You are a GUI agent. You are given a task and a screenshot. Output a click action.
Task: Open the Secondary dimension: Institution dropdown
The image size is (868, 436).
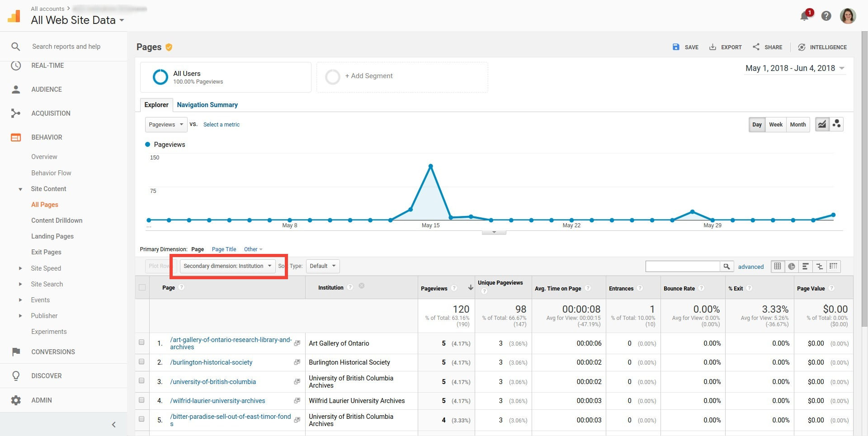pos(227,266)
